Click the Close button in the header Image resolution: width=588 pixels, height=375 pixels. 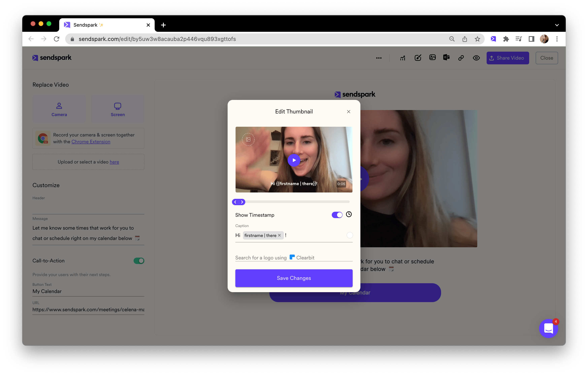(546, 58)
